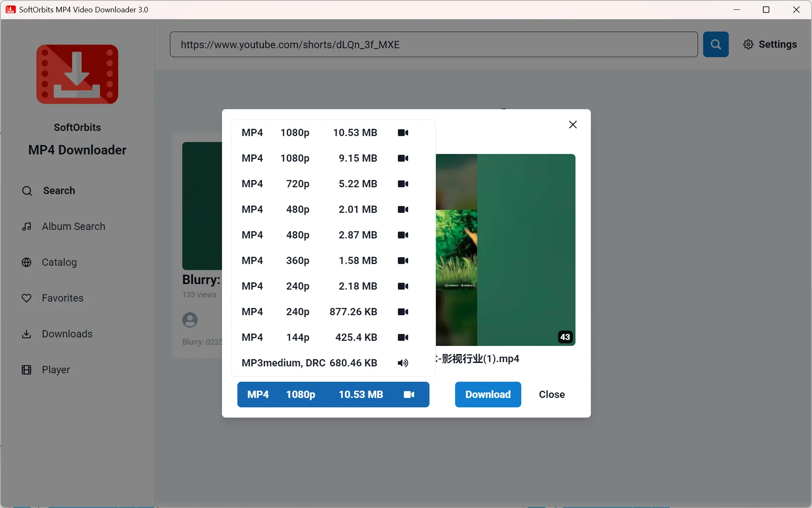This screenshot has width=812, height=508.
Task: Click the globe Catalog icon
Action: coord(26,262)
